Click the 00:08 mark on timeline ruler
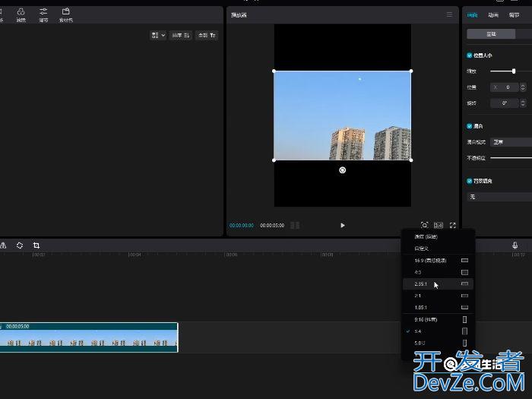532x399 pixels. click(x=327, y=255)
